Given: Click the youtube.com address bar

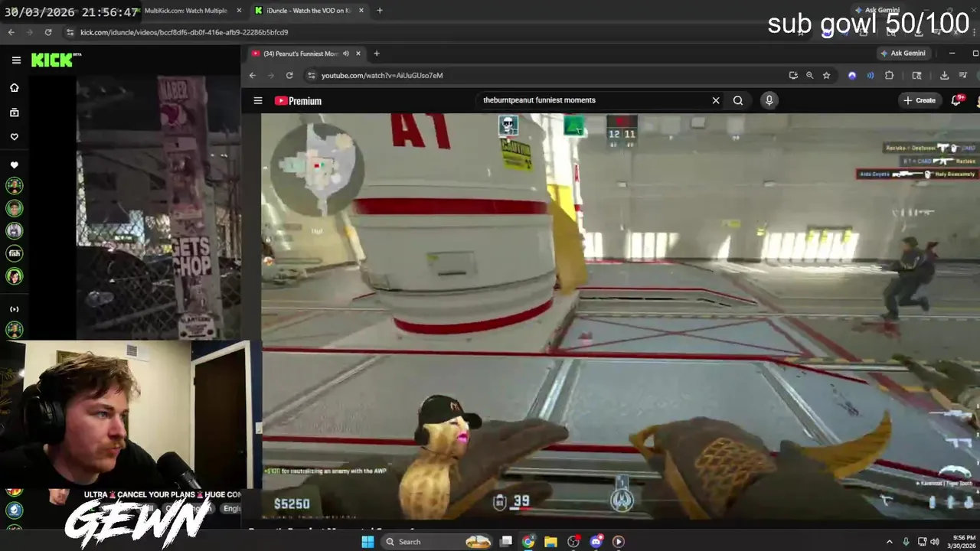Looking at the screenshot, I should (x=551, y=75).
